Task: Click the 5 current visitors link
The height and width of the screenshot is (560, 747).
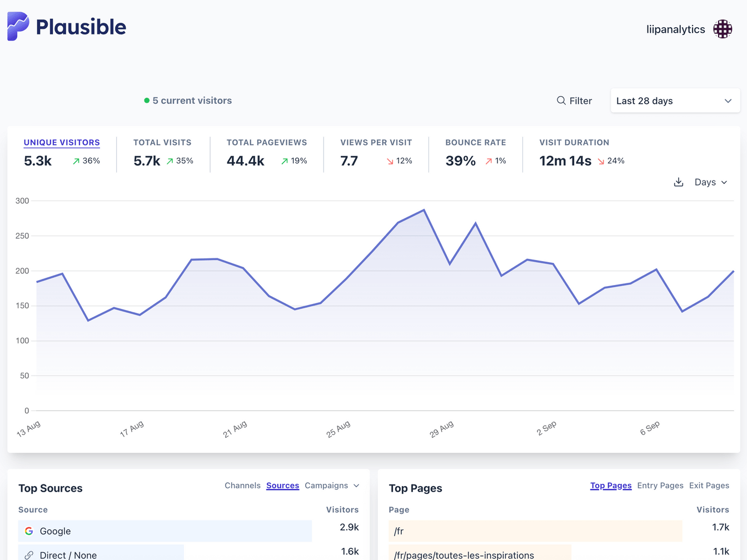Action: (193, 101)
